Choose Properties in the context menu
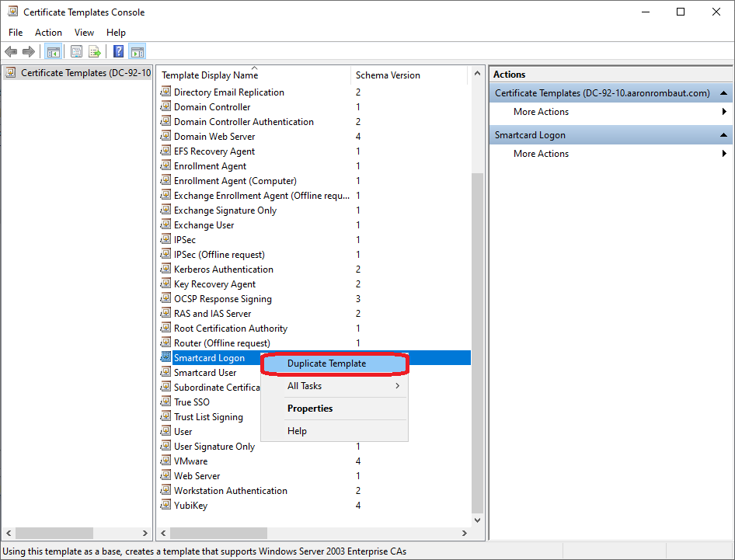 coord(310,409)
